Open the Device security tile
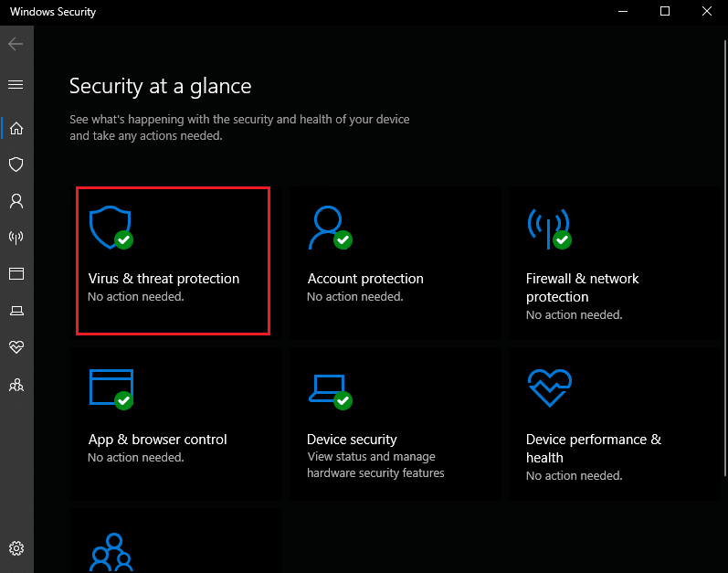The width and height of the screenshot is (728, 573). point(395,422)
